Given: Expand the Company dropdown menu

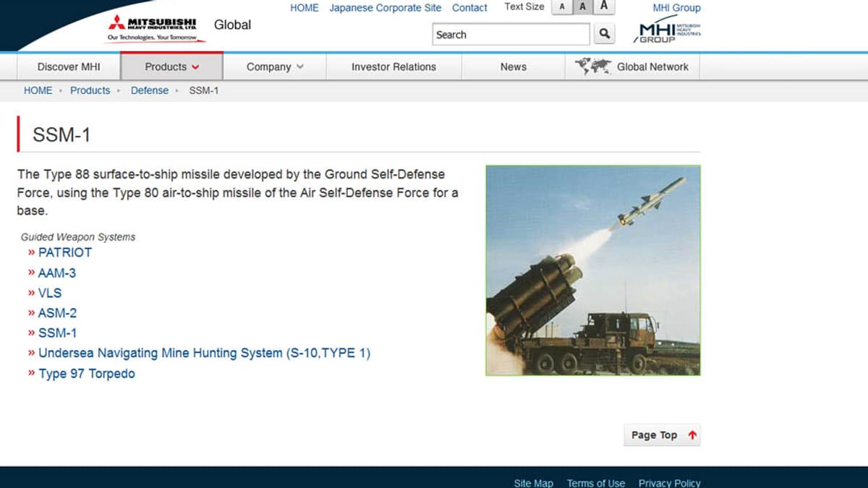Looking at the screenshot, I should [x=275, y=67].
